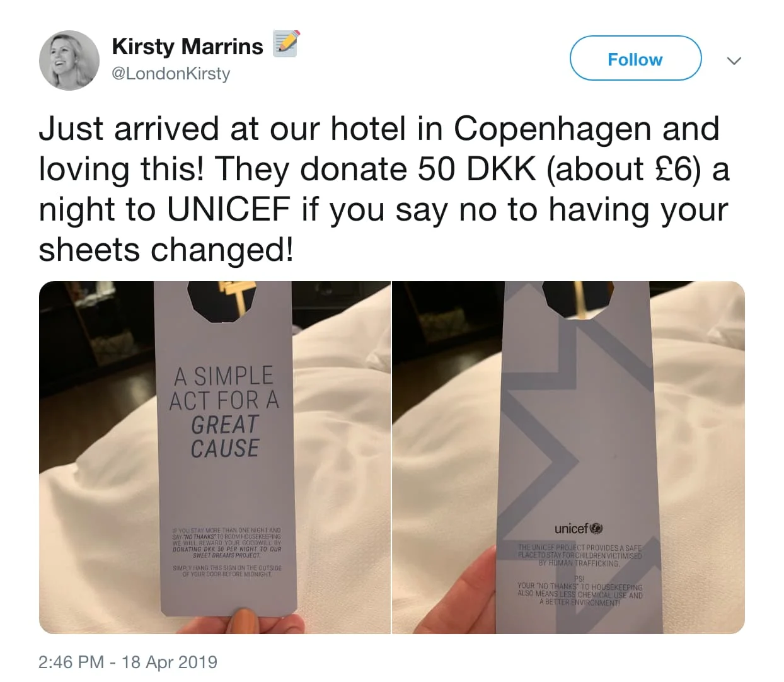The height and width of the screenshot is (682, 784).
Task: Open the Kirsty Marrins display name link
Action: (187, 46)
